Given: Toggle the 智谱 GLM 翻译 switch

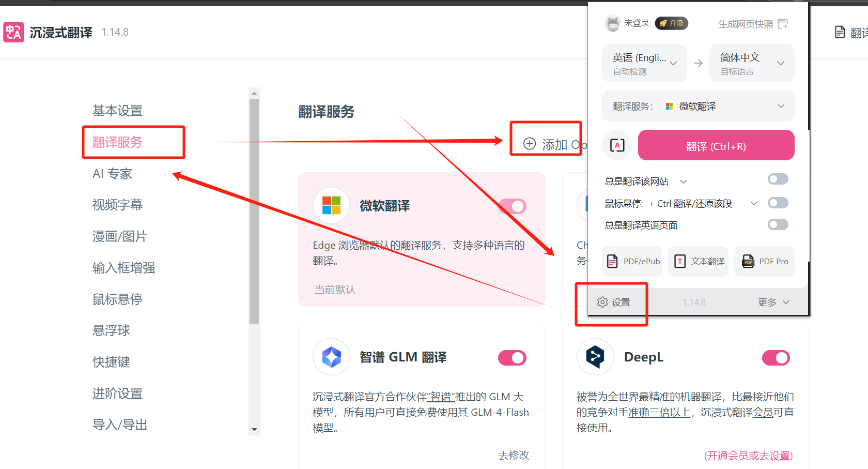Looking at the screenshot, I should (x=512, y=358).
